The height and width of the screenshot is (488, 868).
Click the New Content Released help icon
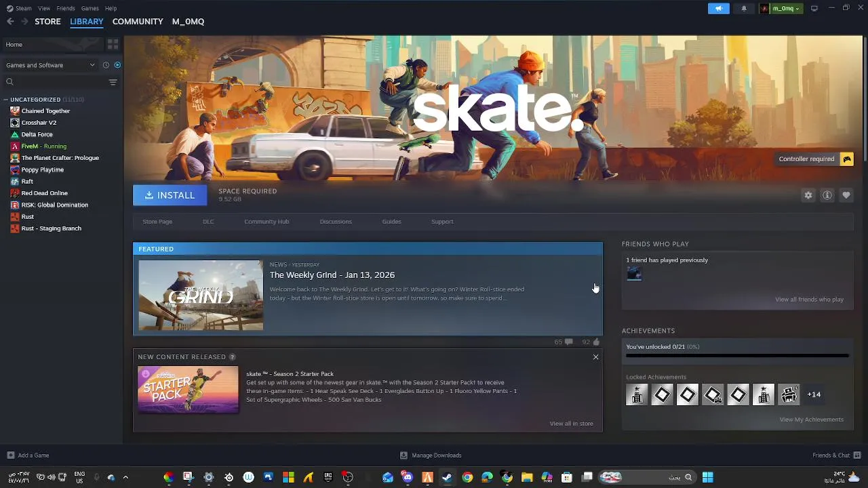click(x=233, y=357)
